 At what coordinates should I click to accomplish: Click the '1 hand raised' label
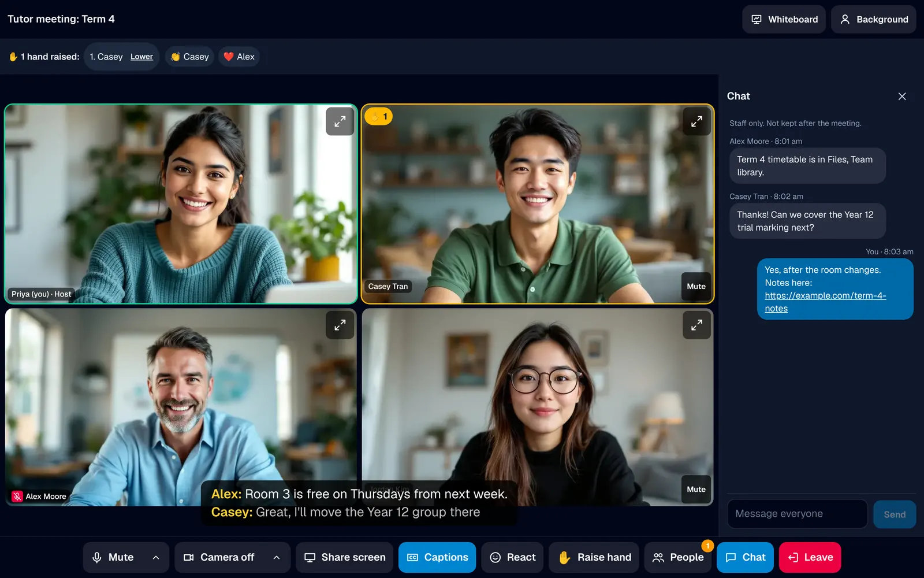click(x=44, y=57)
